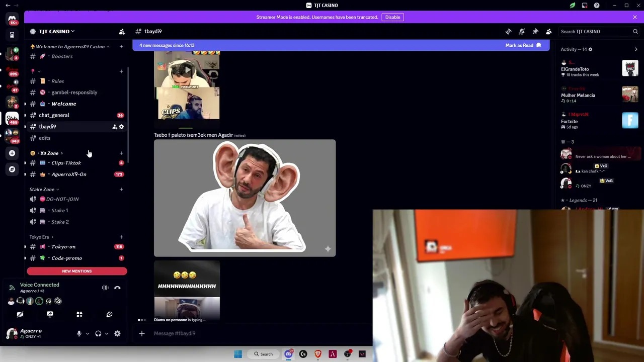Collapse the Stake Zone category
The image size is (644, 362).
tap(44, 190)
